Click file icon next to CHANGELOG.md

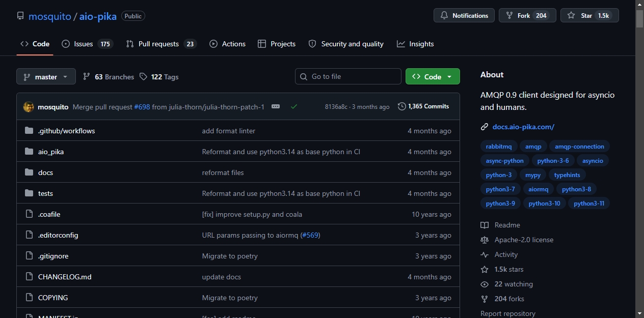pos(29,277)
